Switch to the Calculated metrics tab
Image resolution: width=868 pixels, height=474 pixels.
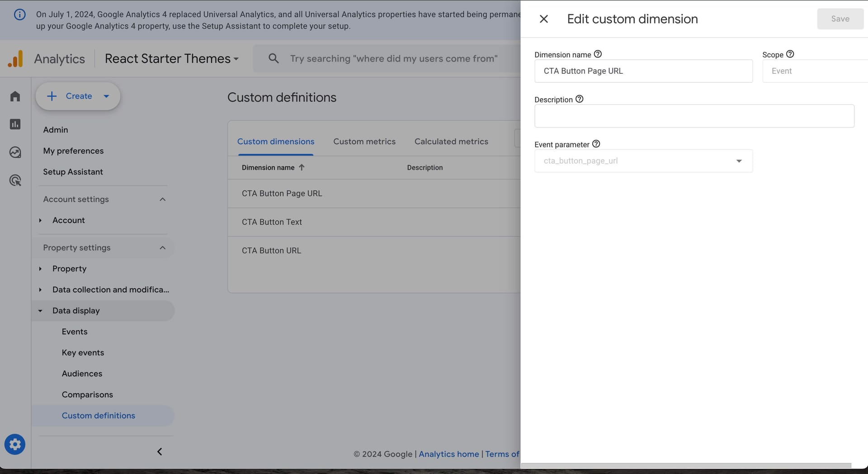(x=451, y=142)
